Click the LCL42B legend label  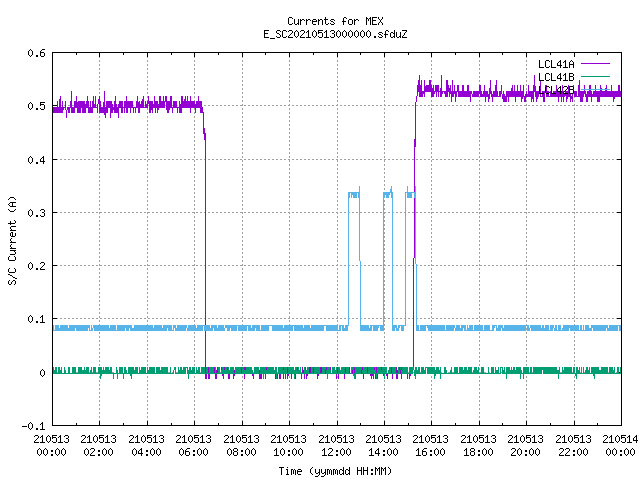pos(556,90)
